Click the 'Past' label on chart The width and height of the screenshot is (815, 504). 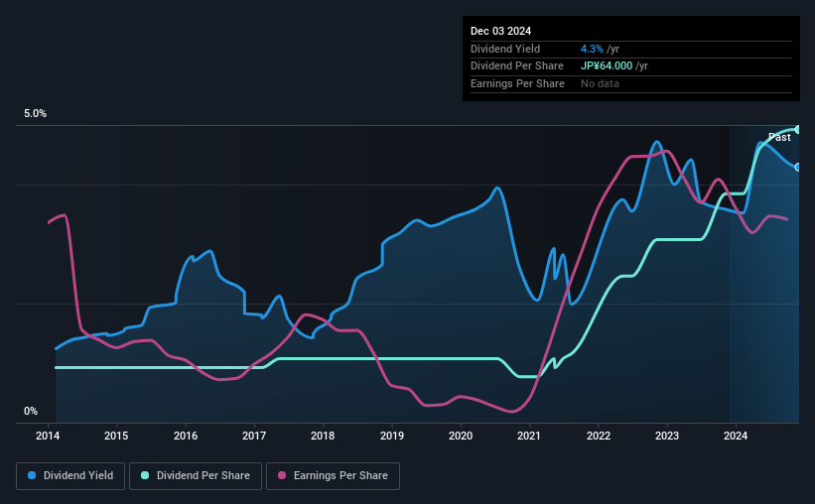779,137
